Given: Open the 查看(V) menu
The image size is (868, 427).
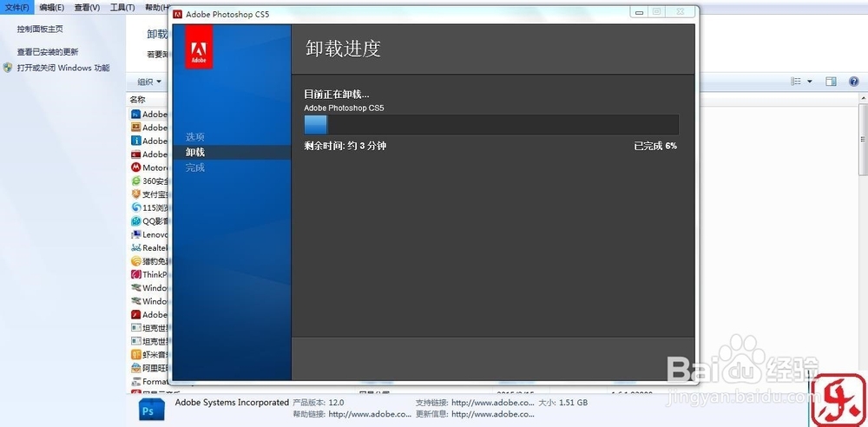Looking at the screenshot, I should coord(87,7).
